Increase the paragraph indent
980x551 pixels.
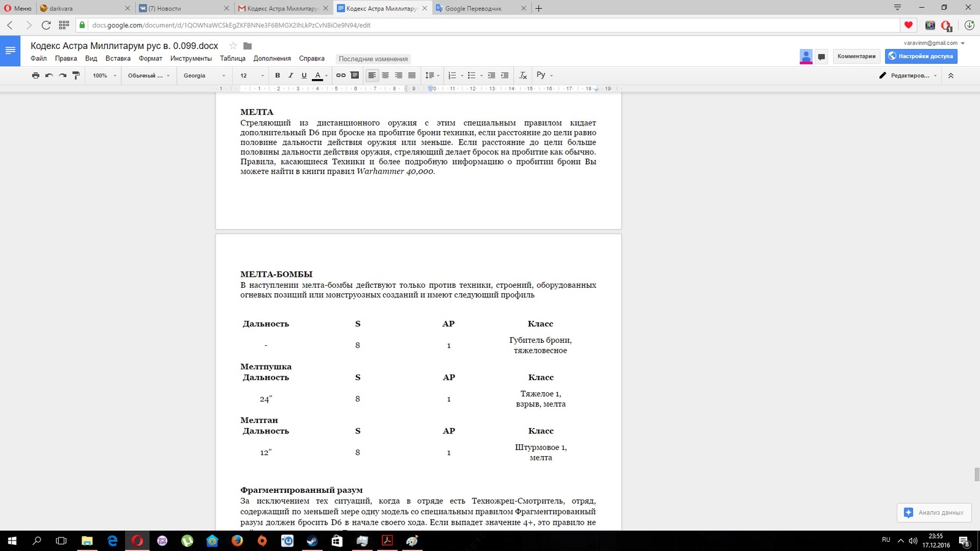(x=505, y=75)
